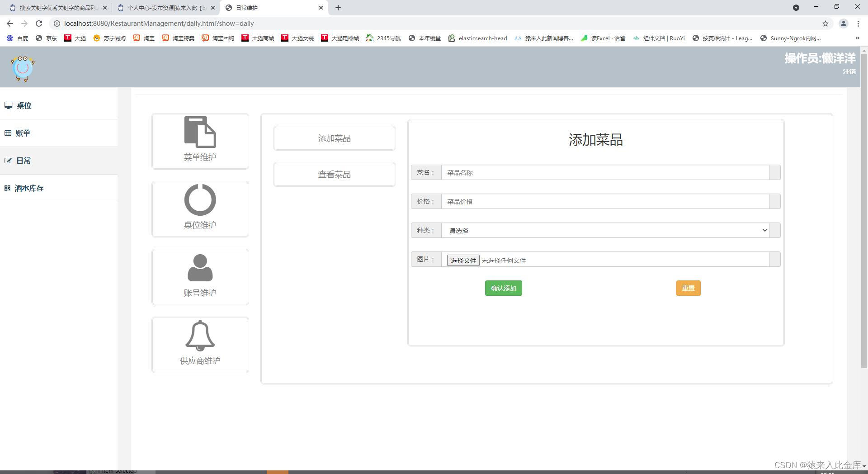Viewport: 868px width, 474px height.
Task: Select 日常 in the sidebar
Action: coord(59,161)
